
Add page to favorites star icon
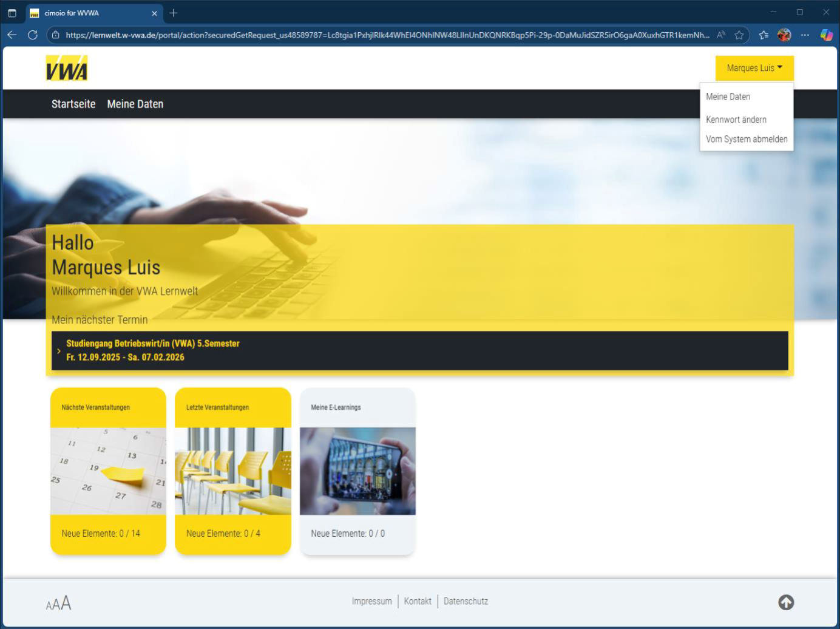pos(739,35)
